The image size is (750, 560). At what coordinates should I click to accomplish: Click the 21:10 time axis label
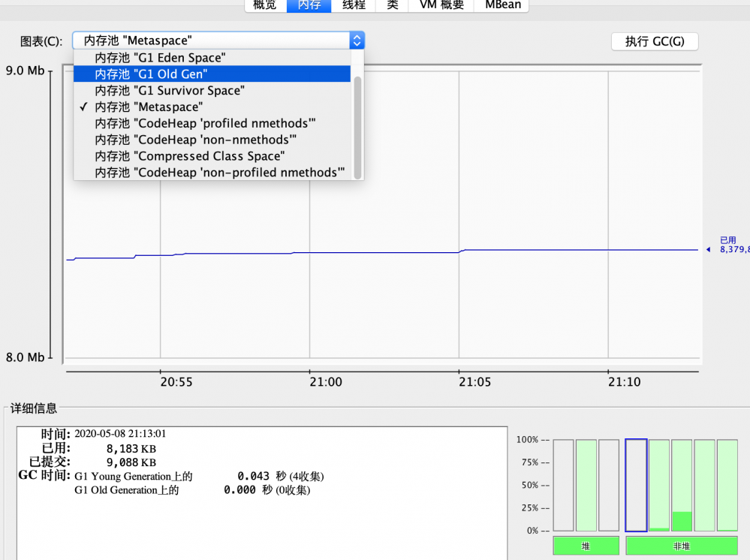[x=624, y=382]
